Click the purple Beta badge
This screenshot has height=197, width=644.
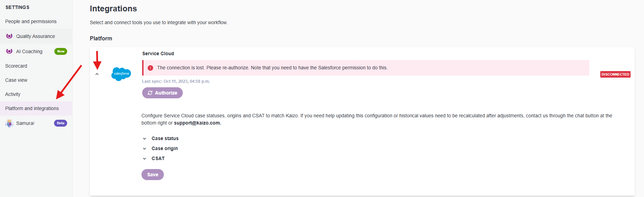click(61, 123)
